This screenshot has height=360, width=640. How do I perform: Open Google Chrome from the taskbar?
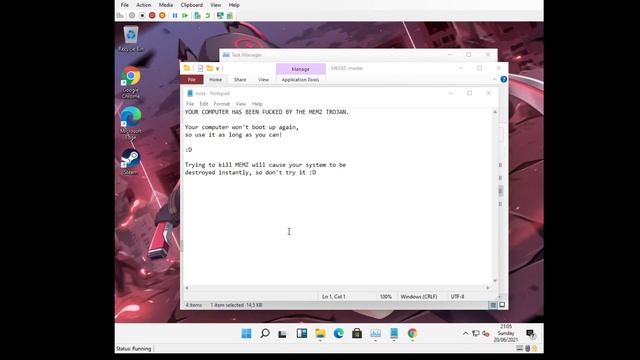(412, 334)
